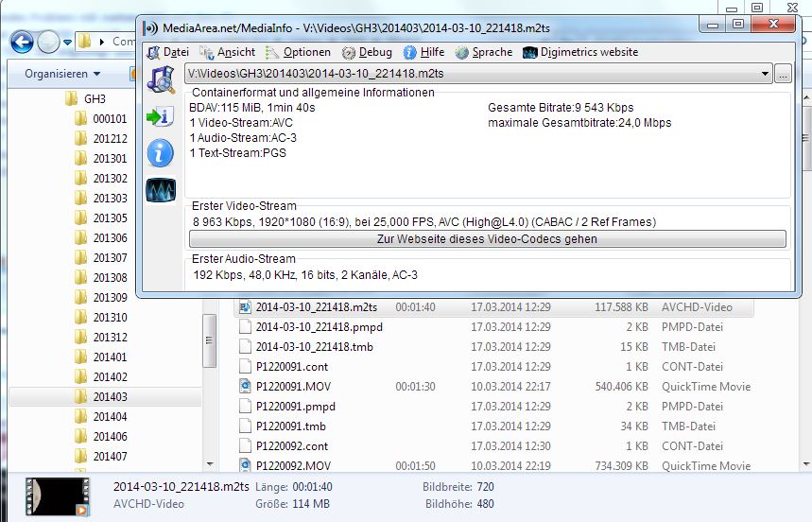Click the waveform Digimetrics sidebar icon
812x522 pixels.
(161, 190)
